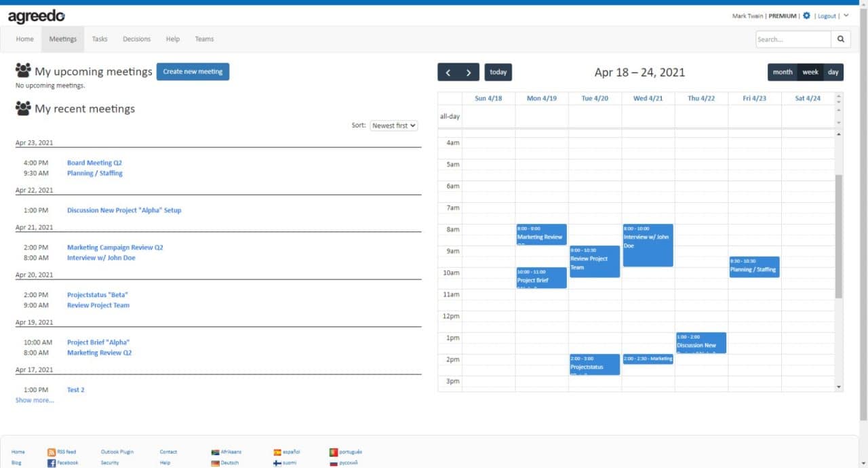Select the español flag icon

click(278, 452)
